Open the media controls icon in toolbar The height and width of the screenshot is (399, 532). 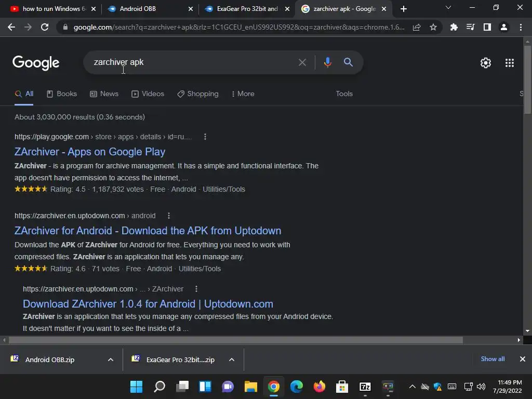(470, 27)
